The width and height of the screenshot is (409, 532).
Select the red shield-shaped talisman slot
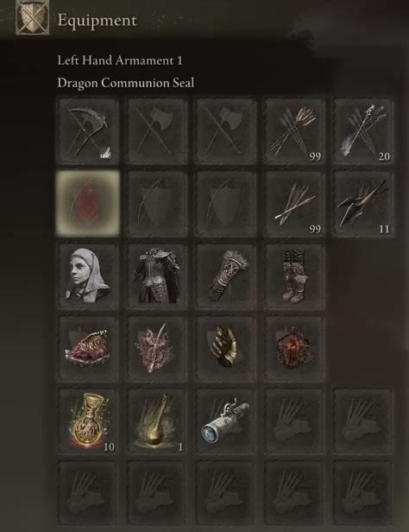(x=294, y=349)
